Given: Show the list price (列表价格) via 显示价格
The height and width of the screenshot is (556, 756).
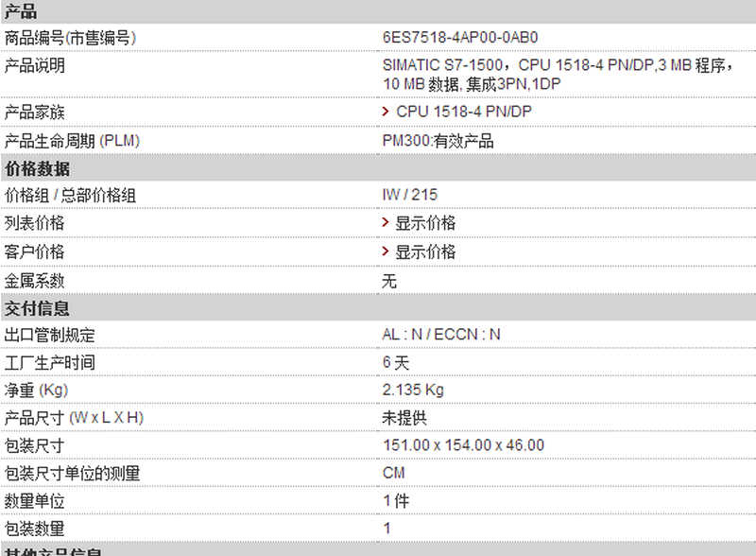Looking at the screenshot, I should [425, 223].
